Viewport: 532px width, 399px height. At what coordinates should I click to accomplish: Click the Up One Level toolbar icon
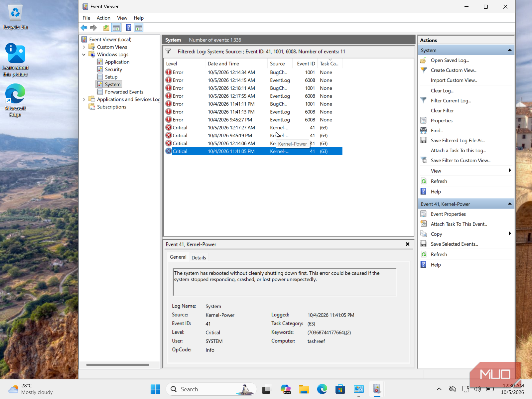(x=106, y=28)
